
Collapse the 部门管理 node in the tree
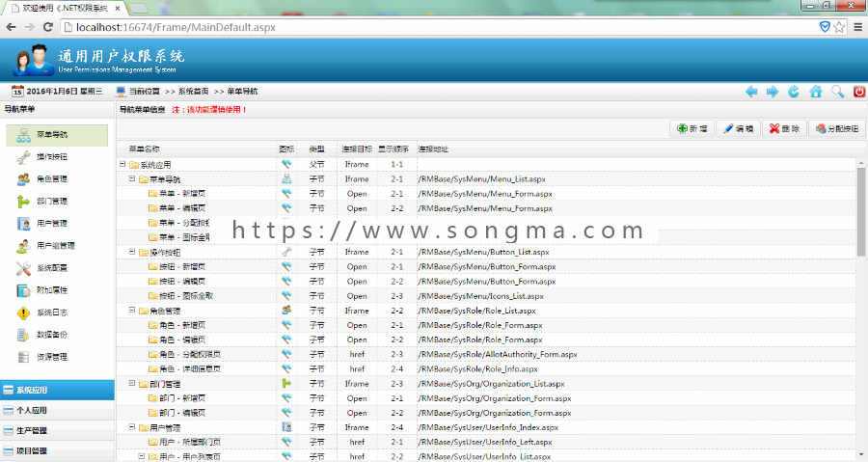(132, 383)
